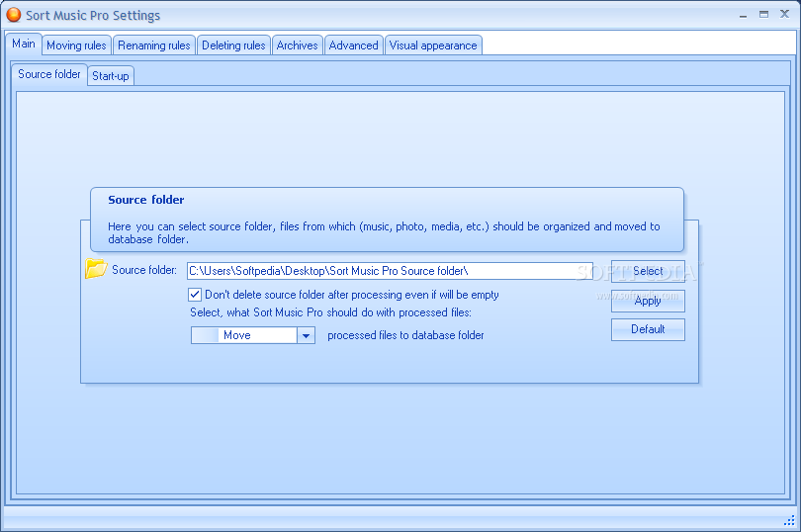Click the 'Source folder:' field label

pyautogui.click(x=144, y=270)
